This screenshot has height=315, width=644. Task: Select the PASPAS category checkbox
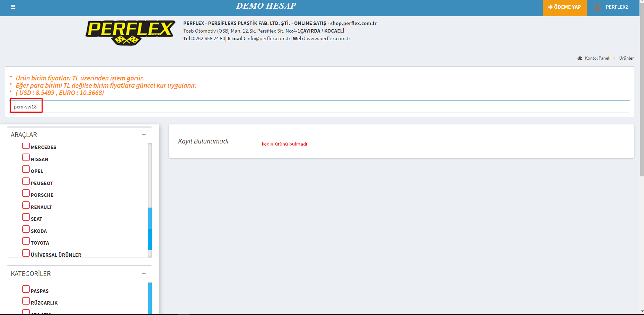(26, 289)
